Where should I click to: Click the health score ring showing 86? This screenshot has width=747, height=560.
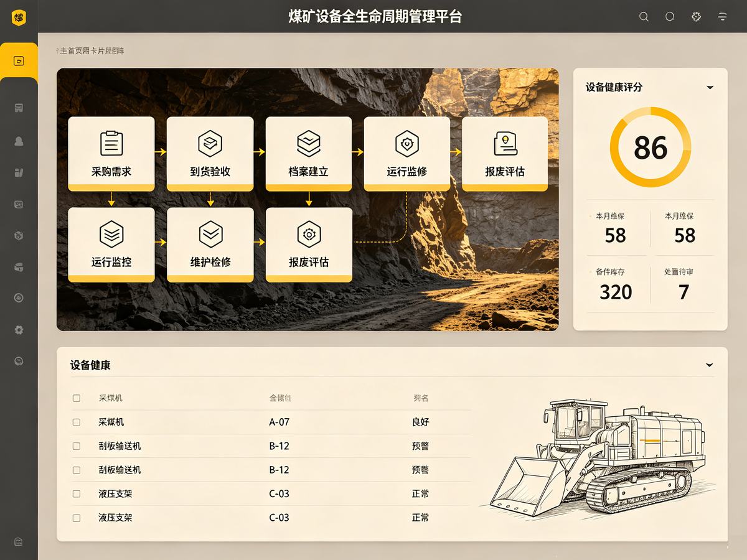click(651, 147)
